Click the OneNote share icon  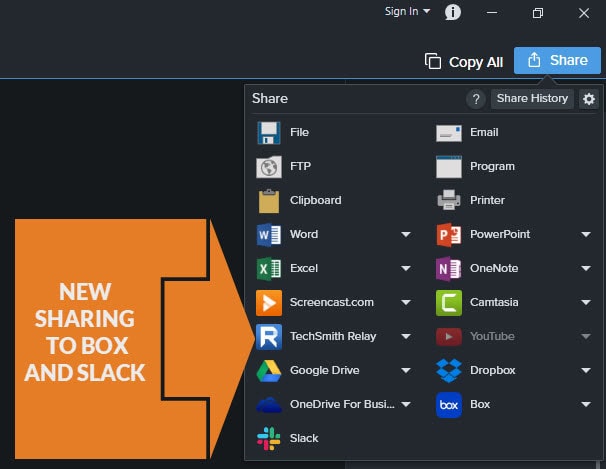[x=449, y=269]
